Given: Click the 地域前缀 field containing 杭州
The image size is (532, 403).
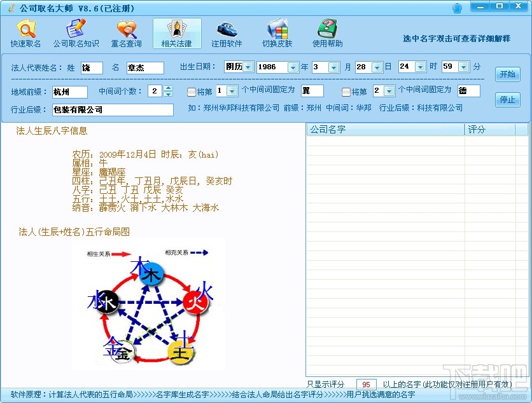Looking at the screenshot, I should coord(70,92).
